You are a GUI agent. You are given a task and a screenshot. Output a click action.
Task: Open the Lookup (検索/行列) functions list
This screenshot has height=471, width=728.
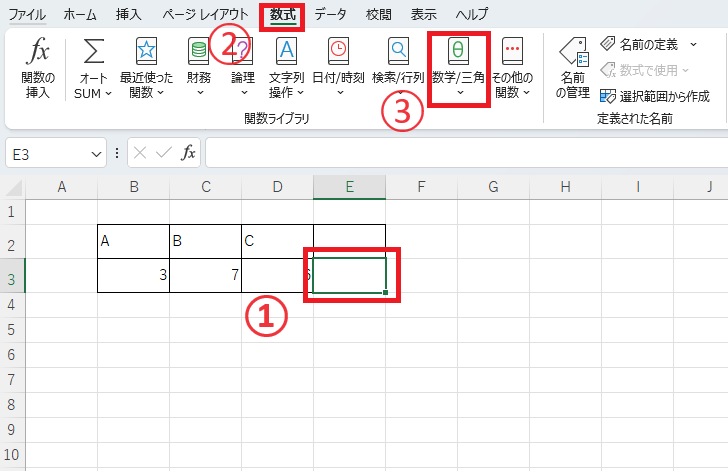click(398, 68)
